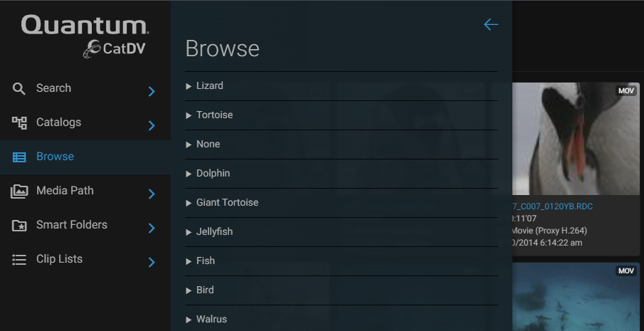Expand the Giant Tortoise disclosure triangle
This screenshot has width=644, height=331.
point(189,203)
